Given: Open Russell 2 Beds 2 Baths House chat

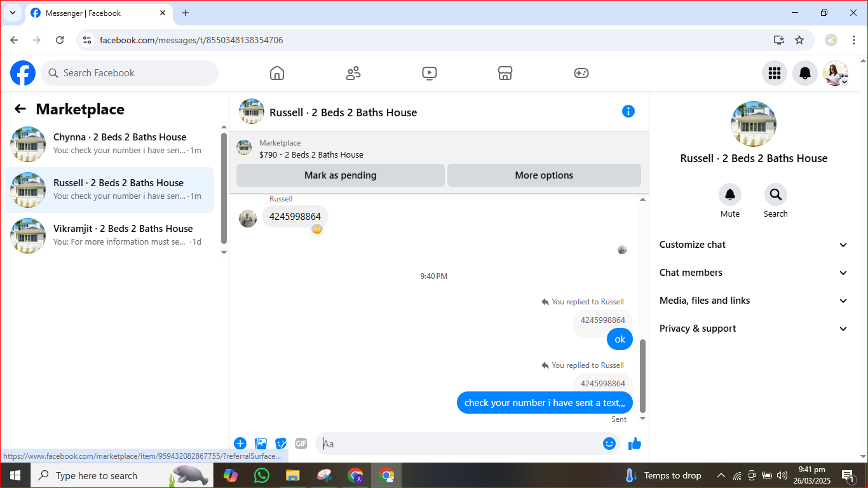Looking at the screenshot, I should pyautogui.click(x=110, y=190).
